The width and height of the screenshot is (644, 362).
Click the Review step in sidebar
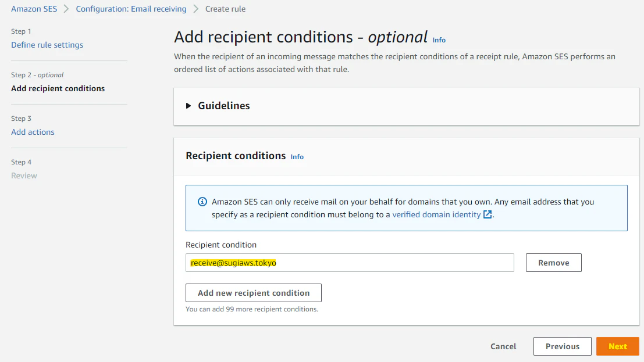pos(24,175)
